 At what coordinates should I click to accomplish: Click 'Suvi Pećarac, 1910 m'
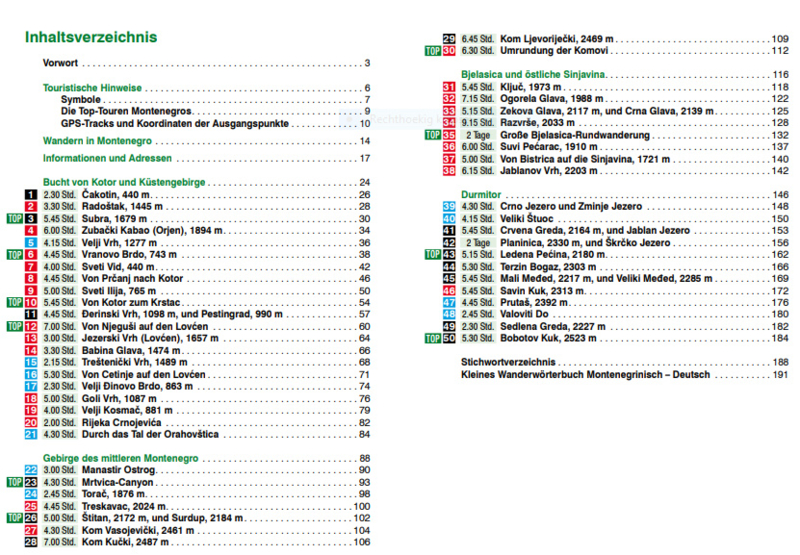(548, 147)
